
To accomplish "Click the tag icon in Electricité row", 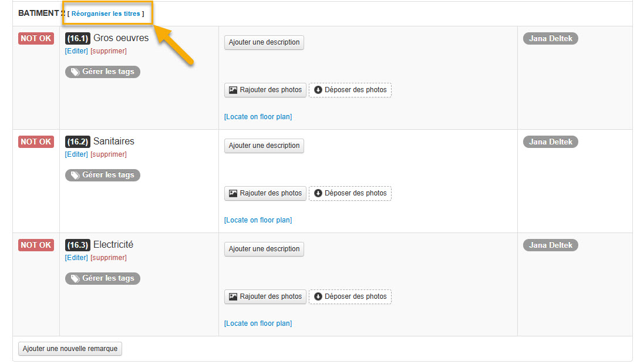I will click(x=75, y=279).
